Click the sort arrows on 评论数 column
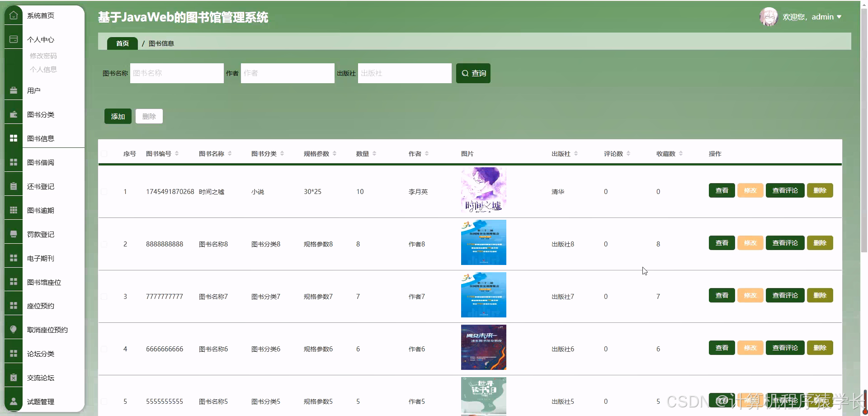Screen dimensions: 868x416 628,154
